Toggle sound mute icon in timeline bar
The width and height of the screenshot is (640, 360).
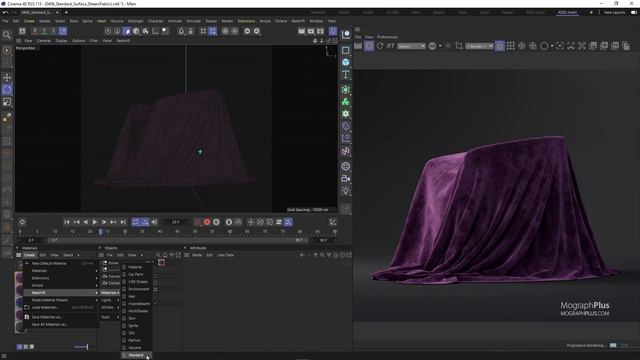154,222
